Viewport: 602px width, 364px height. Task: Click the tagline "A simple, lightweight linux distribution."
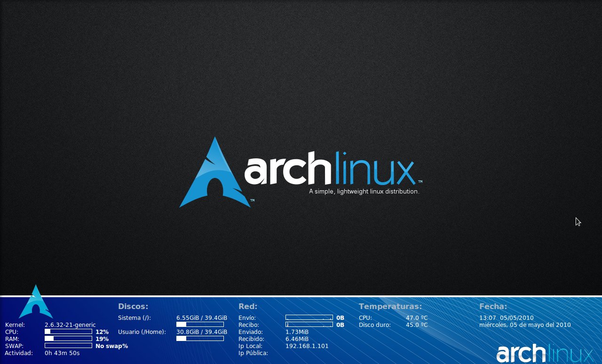(x=364, y=192)
